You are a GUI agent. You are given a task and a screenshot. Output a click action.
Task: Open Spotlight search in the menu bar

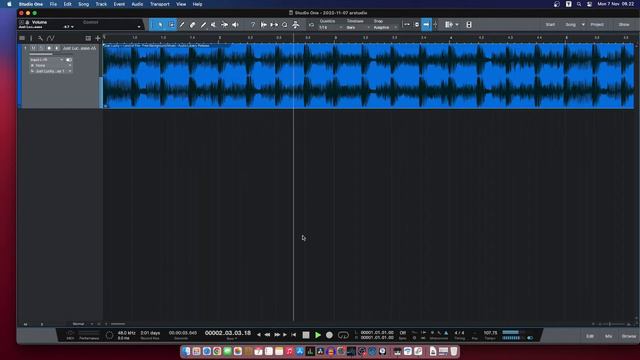(x=579, y=4)
